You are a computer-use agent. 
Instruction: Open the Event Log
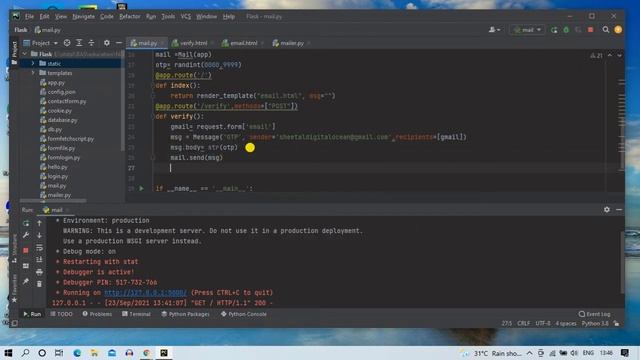pos(595,314)
